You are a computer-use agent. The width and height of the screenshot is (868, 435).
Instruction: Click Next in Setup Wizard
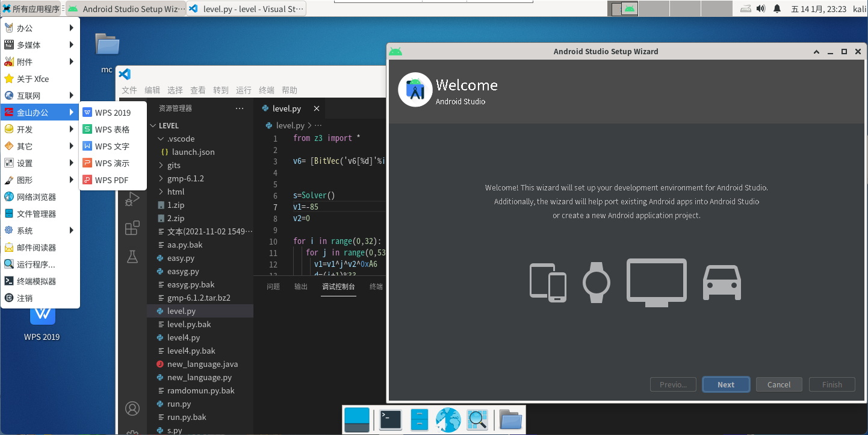pos(726,384)
